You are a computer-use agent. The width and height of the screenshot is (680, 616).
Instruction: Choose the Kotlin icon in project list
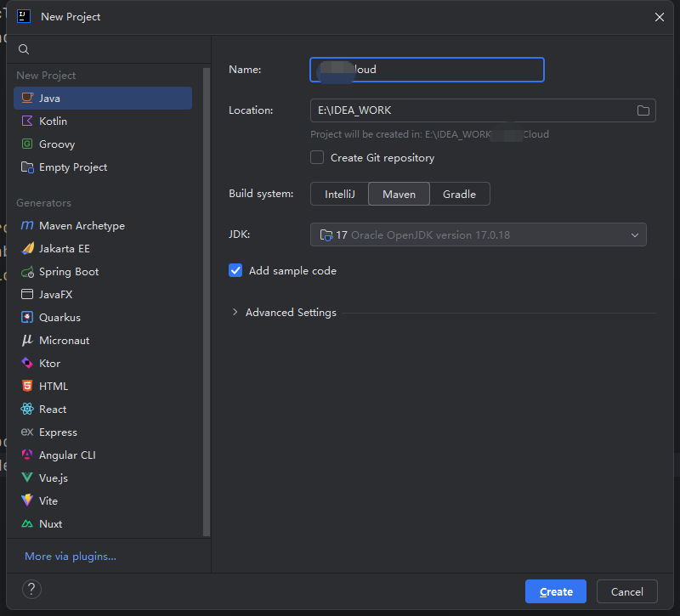[x=27, y=121]
